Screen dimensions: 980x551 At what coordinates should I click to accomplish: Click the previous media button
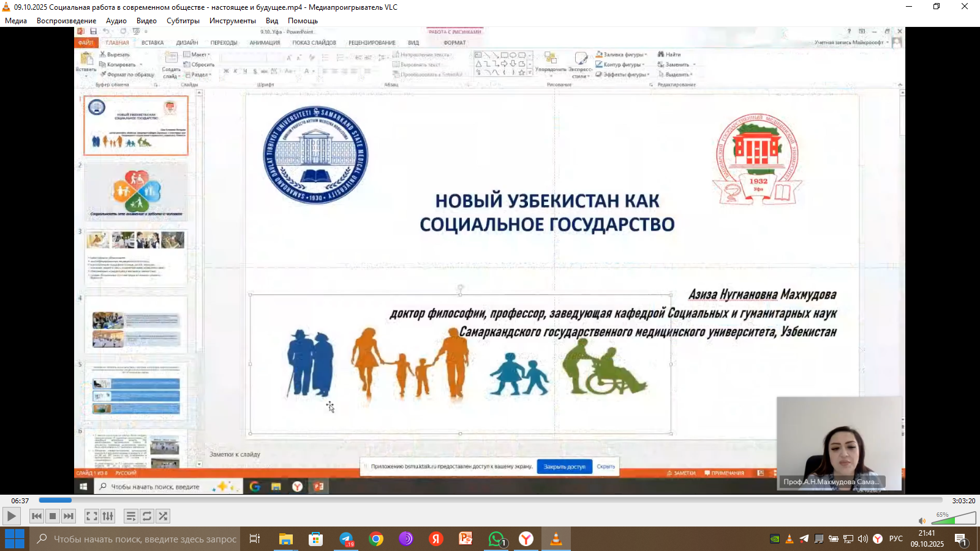[x=37, y=516]
